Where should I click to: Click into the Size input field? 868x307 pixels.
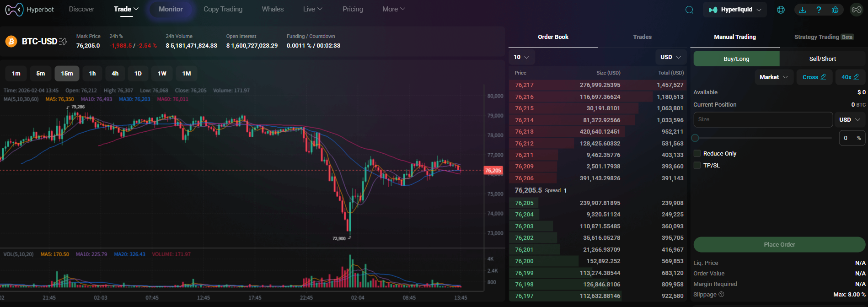click(x=762, y=119)
